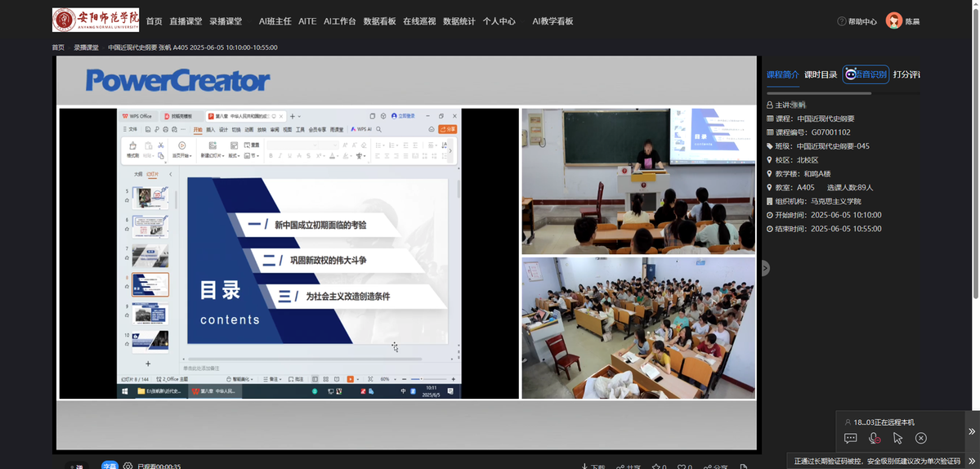Open the AI班主任 nav item

click(x=275, y=21)
